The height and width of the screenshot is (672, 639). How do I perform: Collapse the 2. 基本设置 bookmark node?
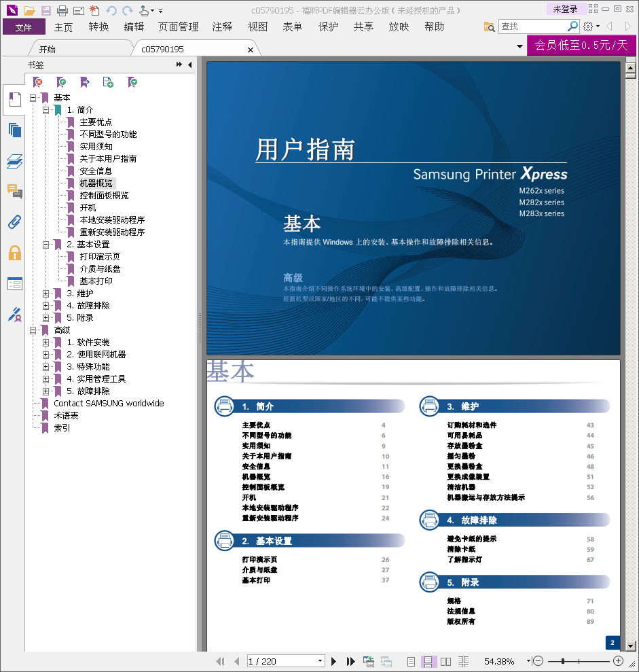(x=45, y=245)
